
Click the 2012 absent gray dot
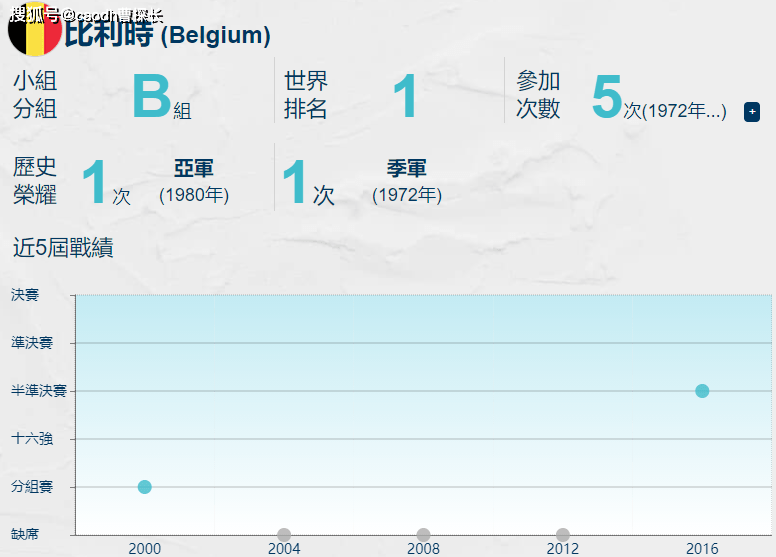[x=563, y=535]
